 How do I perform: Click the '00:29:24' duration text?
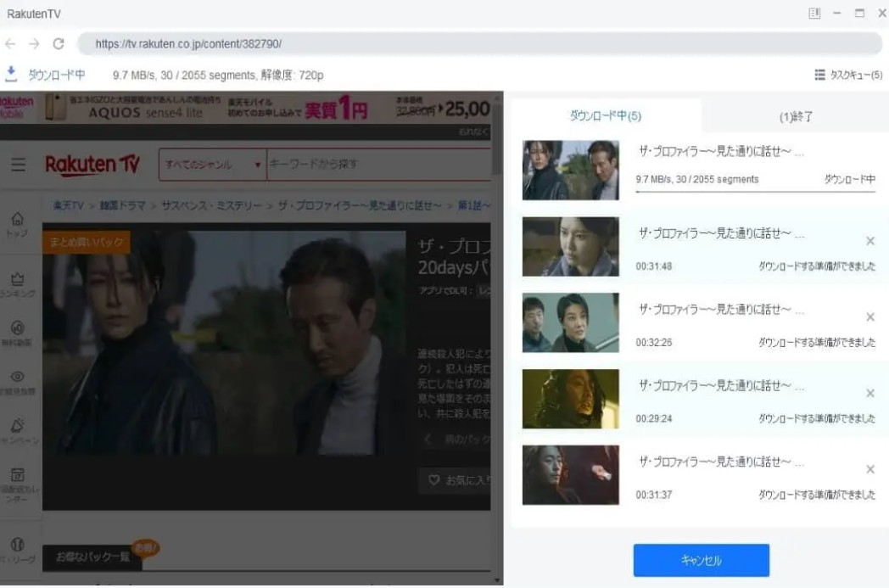[654, 418]
